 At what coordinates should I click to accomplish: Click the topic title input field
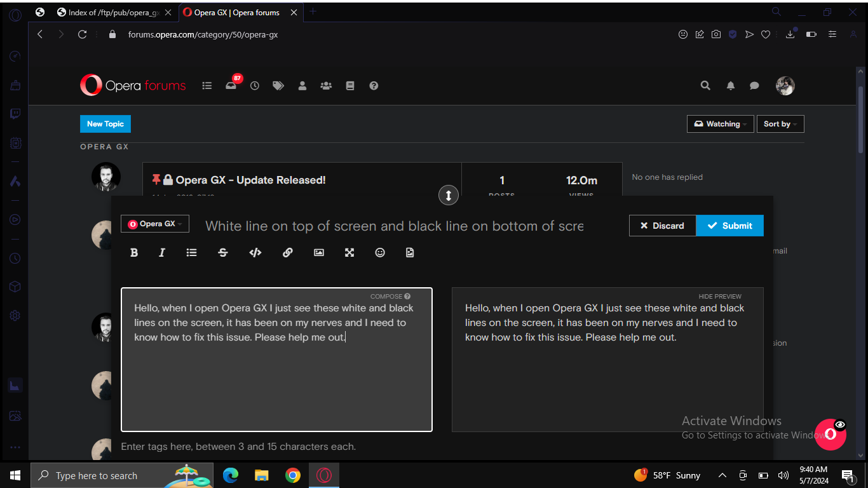tap(395, 226)
